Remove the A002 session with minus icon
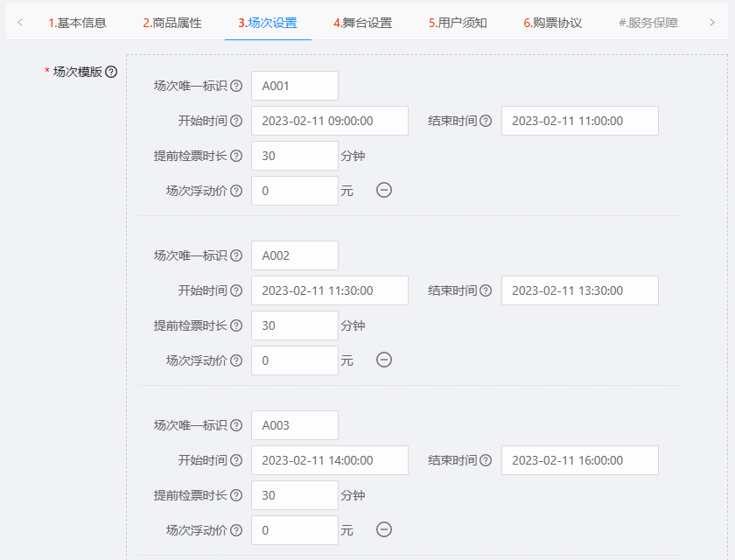This screenshot has width=735, height=560. (x=384, y=360)
